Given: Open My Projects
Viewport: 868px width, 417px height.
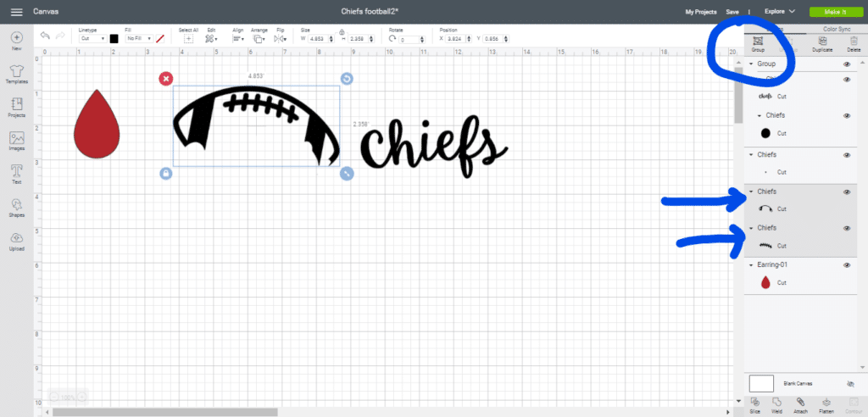Looking at the screenshot, I should (x=701, y=12).
